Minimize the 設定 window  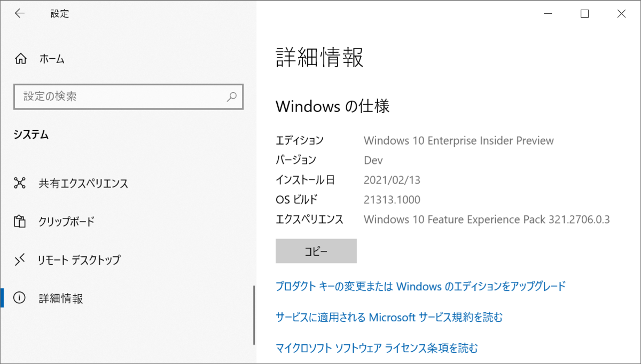(548, 14)
